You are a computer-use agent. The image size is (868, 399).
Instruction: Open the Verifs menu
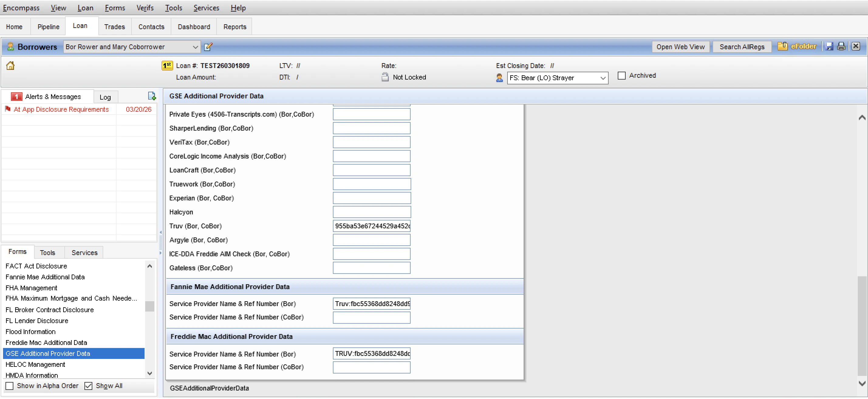click(x=145, y=8)
